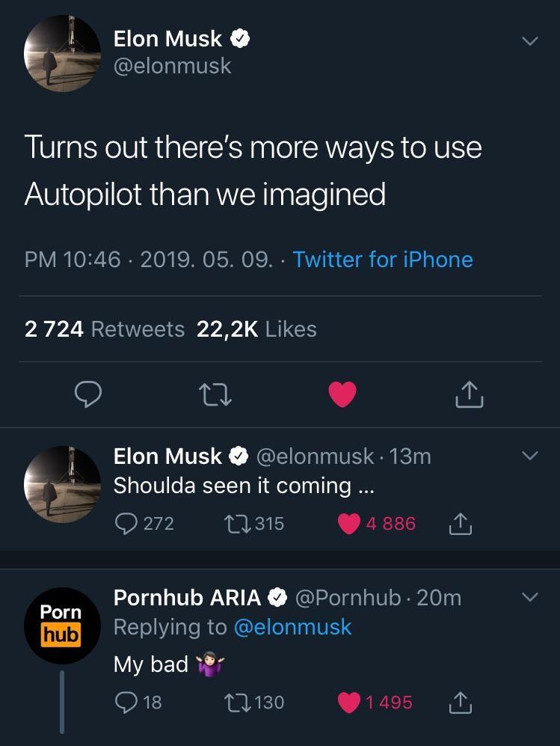Tap the share icon on the main tweet
Viewport: 560px width, 746px height.
pos(469,395)
